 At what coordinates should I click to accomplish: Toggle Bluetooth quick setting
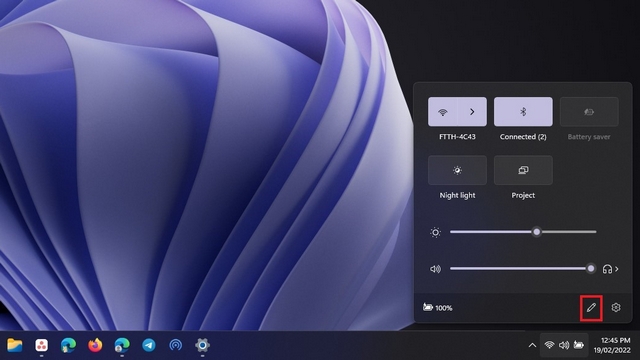523,112
